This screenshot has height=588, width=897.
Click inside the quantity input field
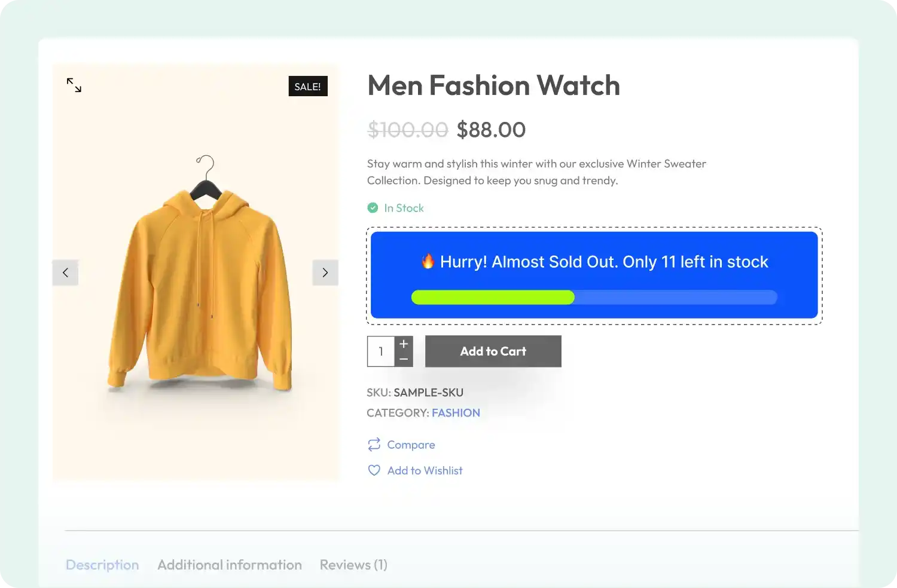(x=380, y=351)
